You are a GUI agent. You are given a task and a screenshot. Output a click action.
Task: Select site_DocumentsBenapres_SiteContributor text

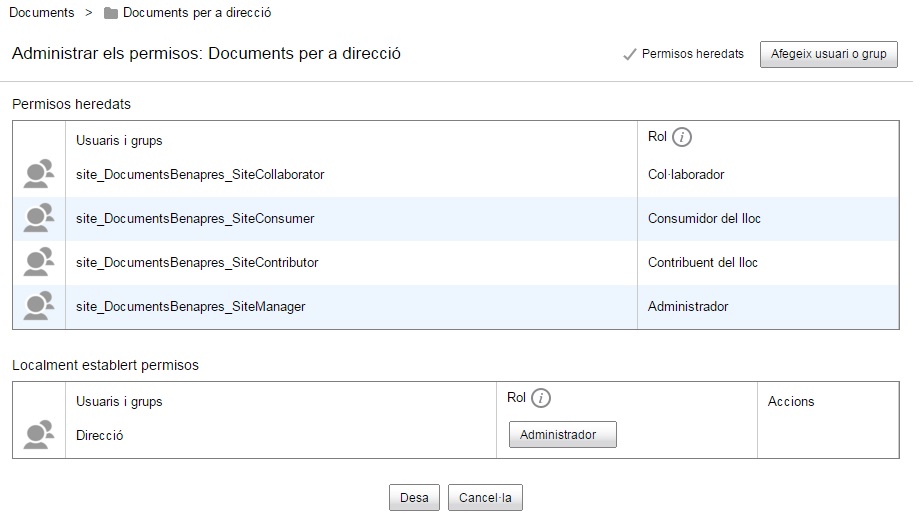click(197, 263)
